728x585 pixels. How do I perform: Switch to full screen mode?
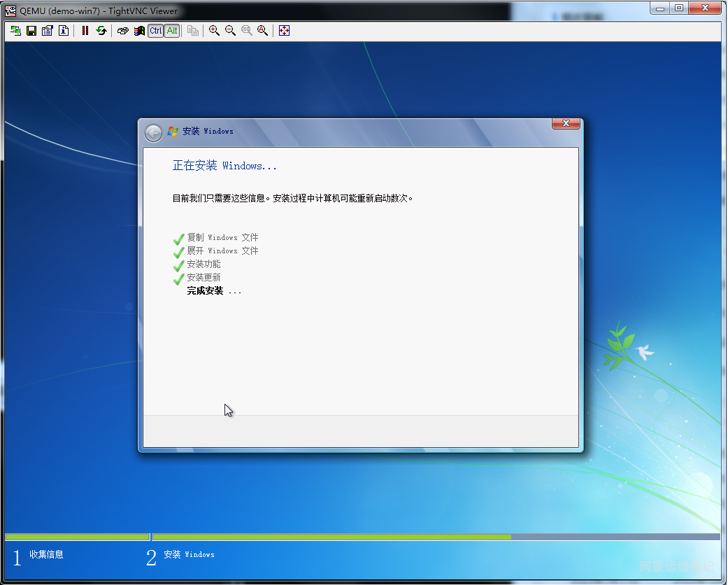[284, 31]
